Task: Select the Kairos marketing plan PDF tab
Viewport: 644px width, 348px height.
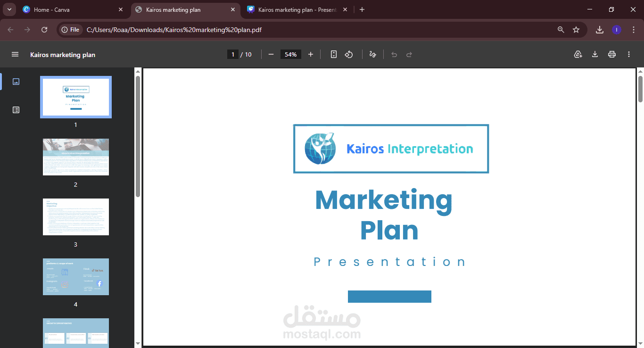Action: (185, 9)
